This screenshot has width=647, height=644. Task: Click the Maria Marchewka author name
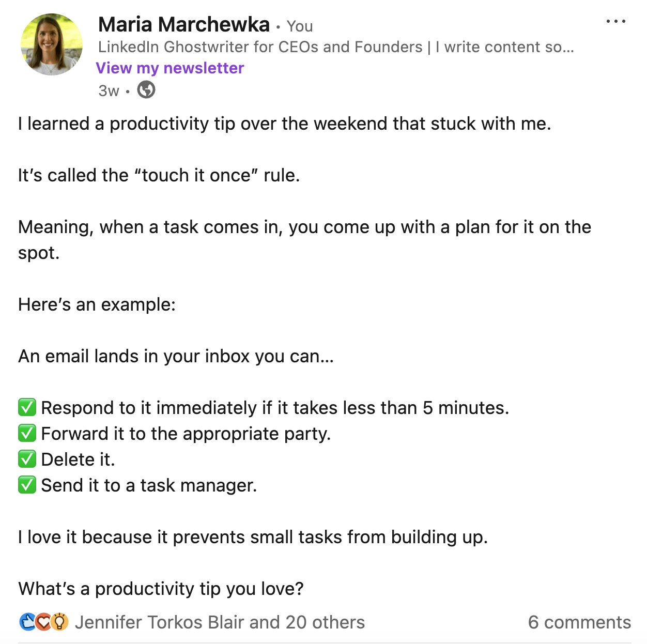pyautogui.click(x=184, y=24)
